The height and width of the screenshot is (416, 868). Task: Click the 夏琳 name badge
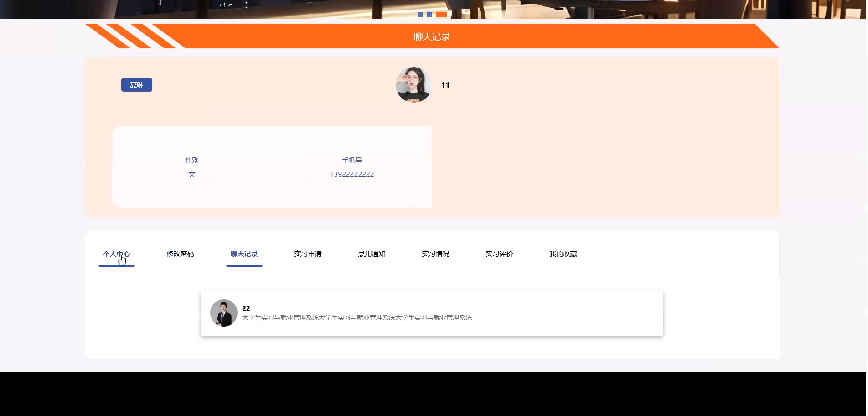click(137, 85)
